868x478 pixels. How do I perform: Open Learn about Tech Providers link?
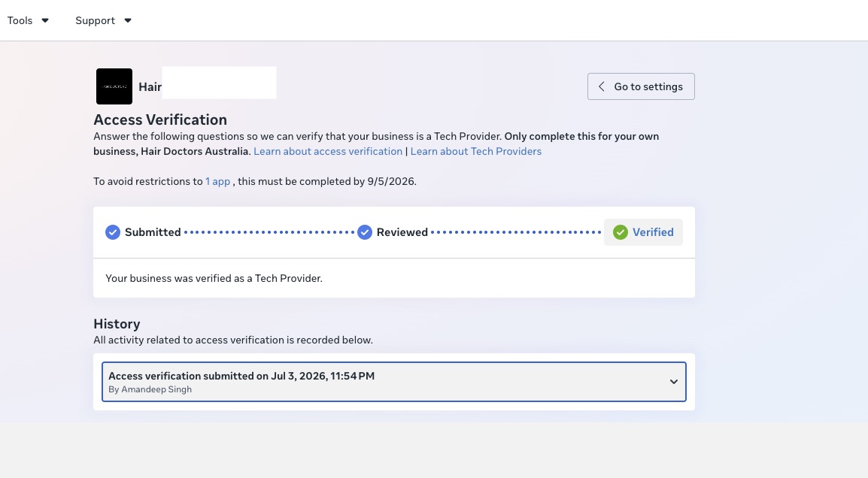[x=476, y=151]
